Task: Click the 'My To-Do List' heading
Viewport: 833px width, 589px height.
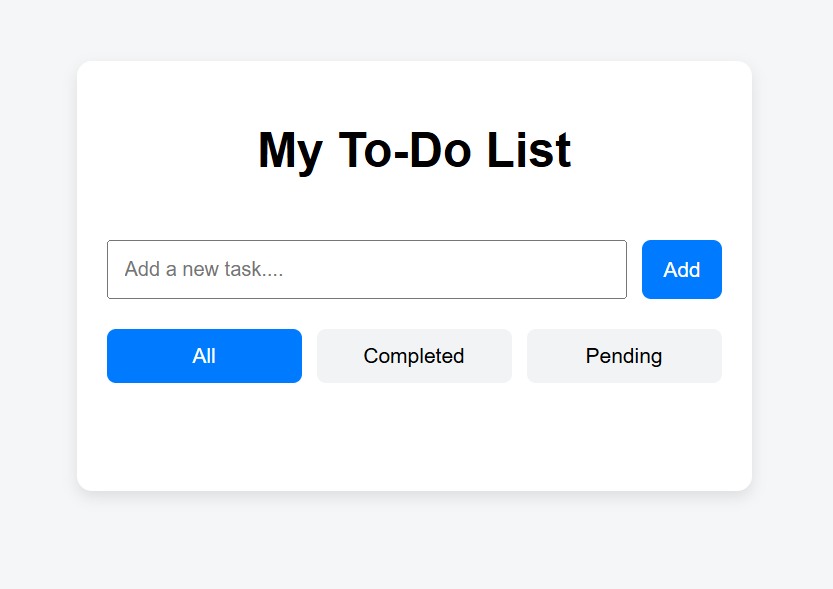Action: [x=414, y=150]
